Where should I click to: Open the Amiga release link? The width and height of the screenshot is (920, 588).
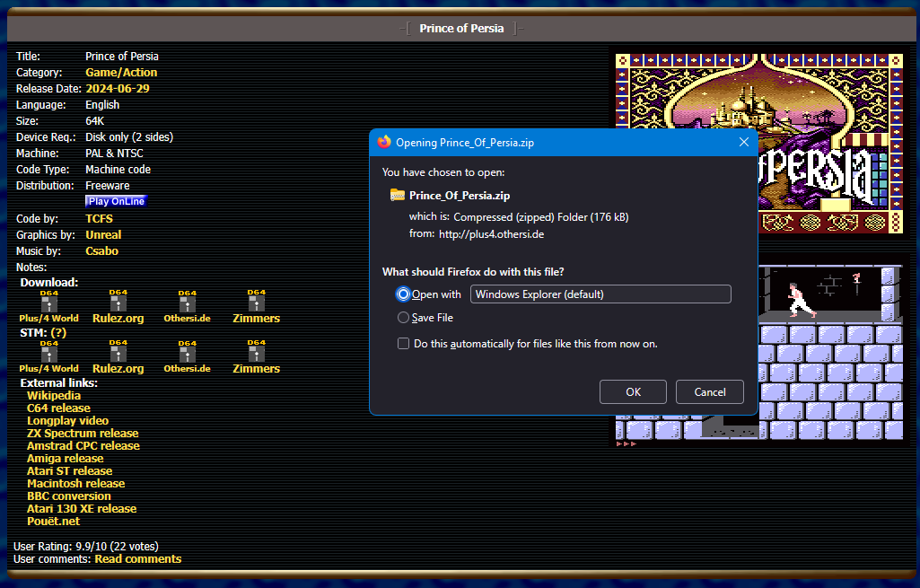coord(66,459)
